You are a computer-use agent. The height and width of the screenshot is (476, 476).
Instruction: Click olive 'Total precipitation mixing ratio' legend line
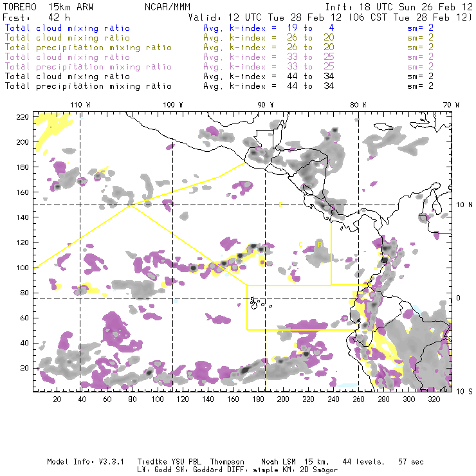pyautogui.click(x=88, y=48)
